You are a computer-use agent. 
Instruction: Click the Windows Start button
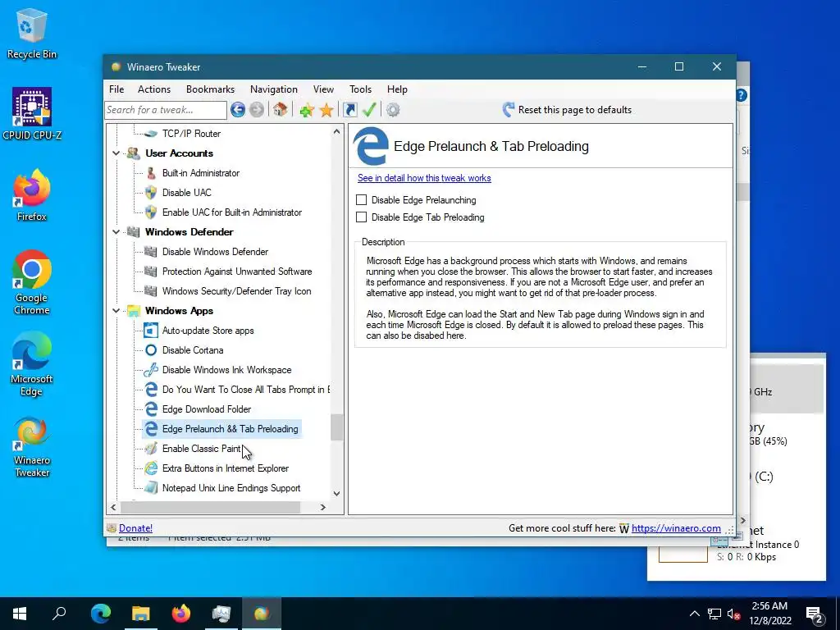point(20,614)
